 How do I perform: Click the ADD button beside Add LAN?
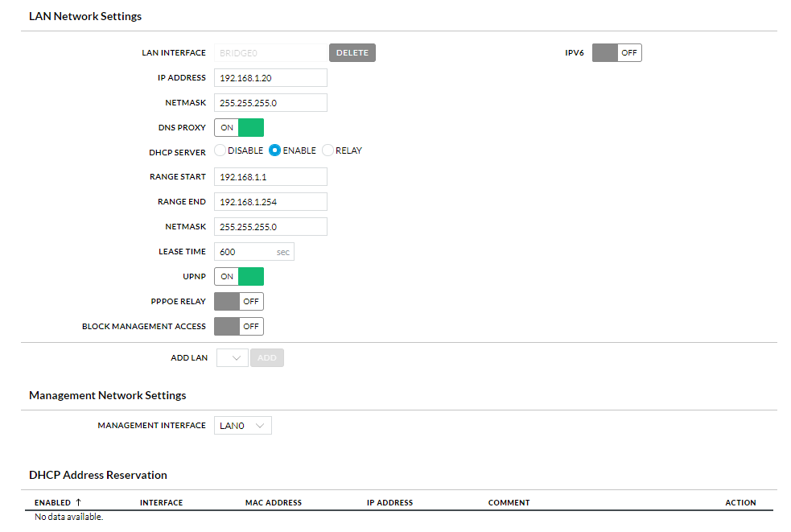pyautogui.click(x=267, y=358)
